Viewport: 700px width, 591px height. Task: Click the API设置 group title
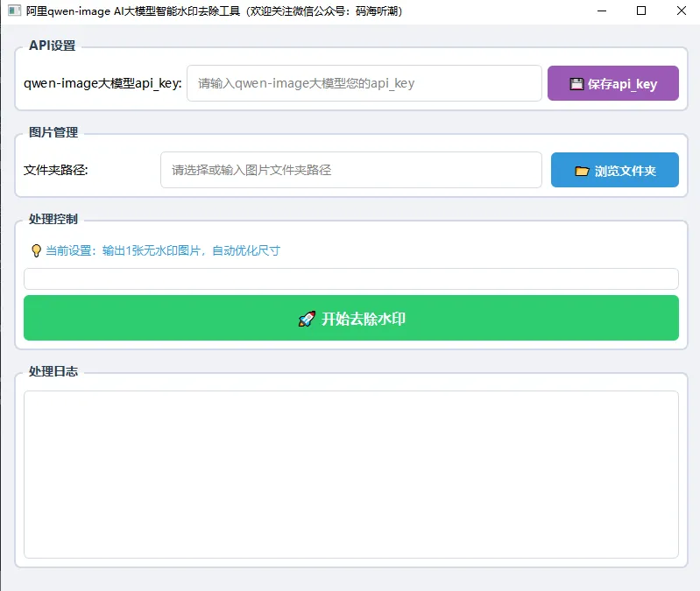point(53,46)
